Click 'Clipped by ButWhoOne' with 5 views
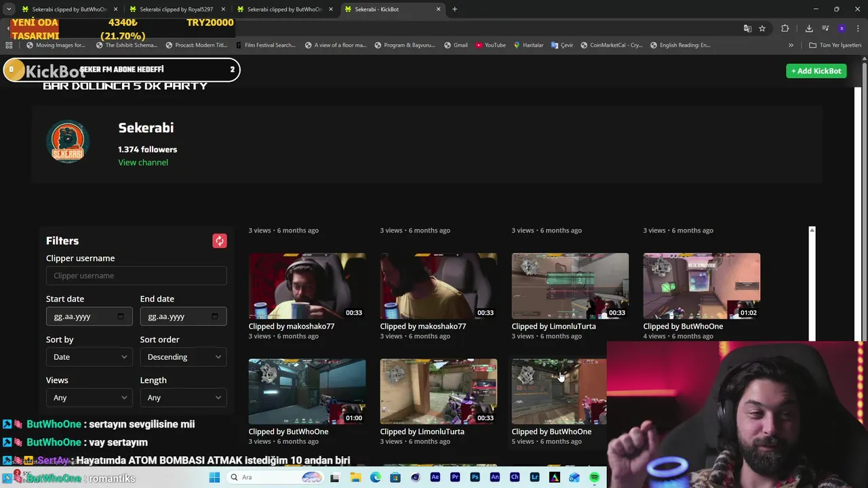 [x=551, y=432]
